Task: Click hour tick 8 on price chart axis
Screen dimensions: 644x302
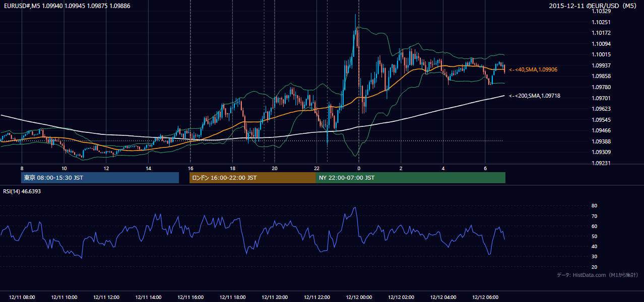Action: point(22,168)
